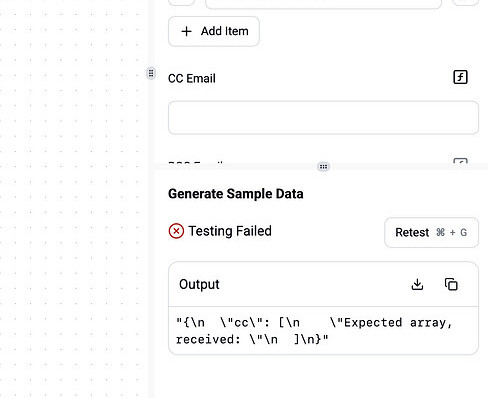488x398 pixels.
Task: Toggle dynamic value for CC Email field
Action: [x=460, y=77]
